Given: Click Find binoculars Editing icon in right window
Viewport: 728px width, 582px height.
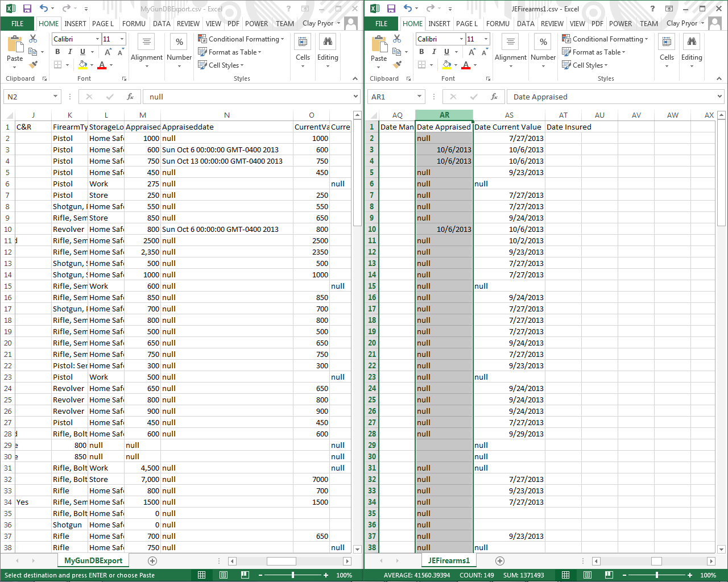Looking at the screenshot, I should [692, 42].
